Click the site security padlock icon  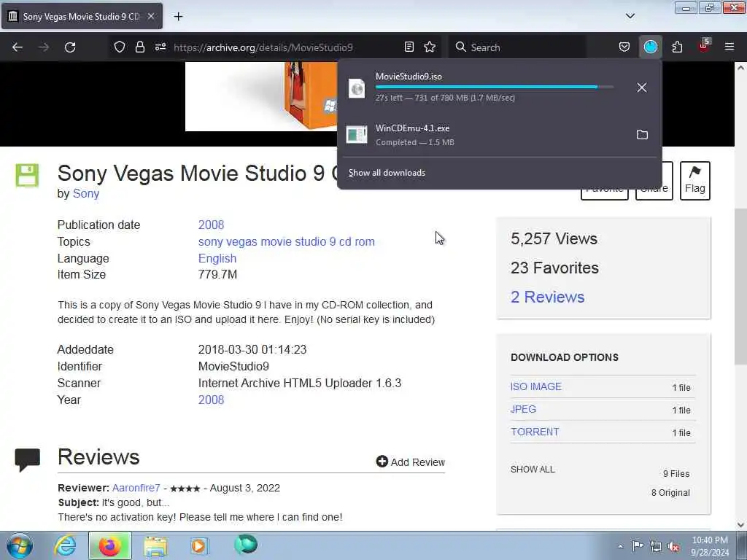[139, 47]
